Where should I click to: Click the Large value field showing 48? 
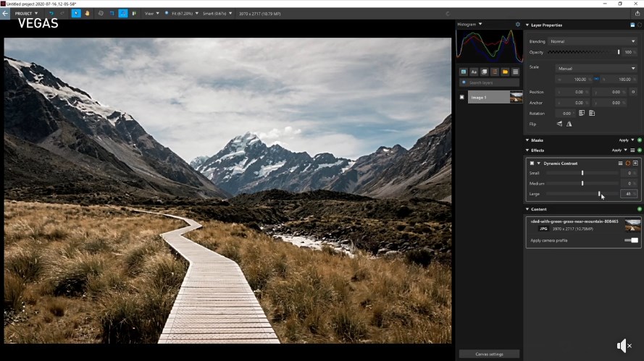click(x=629, y=194)
